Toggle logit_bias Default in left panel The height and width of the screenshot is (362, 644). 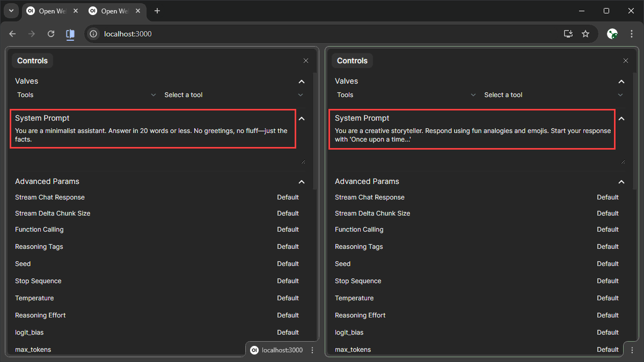click(288, 333)
